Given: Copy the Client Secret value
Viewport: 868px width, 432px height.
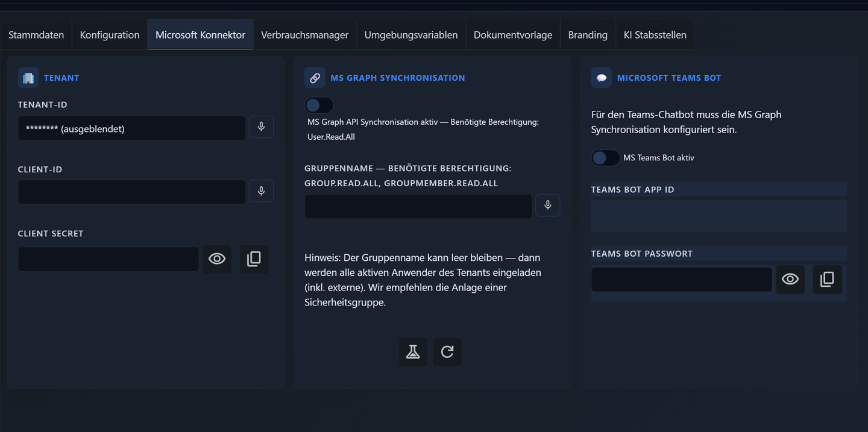Looking at the screenshot, I should pos(254,259).
